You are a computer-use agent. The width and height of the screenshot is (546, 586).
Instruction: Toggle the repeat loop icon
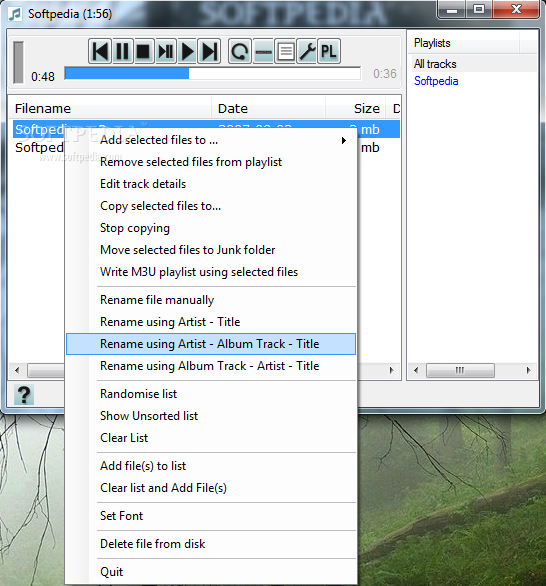(x=240, y=51)
